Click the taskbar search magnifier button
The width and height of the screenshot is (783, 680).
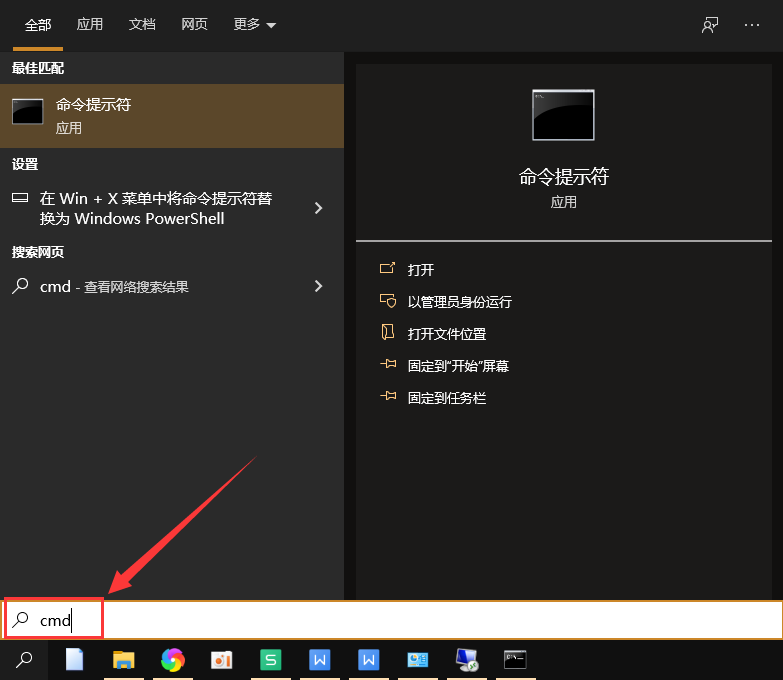(24, 660)
